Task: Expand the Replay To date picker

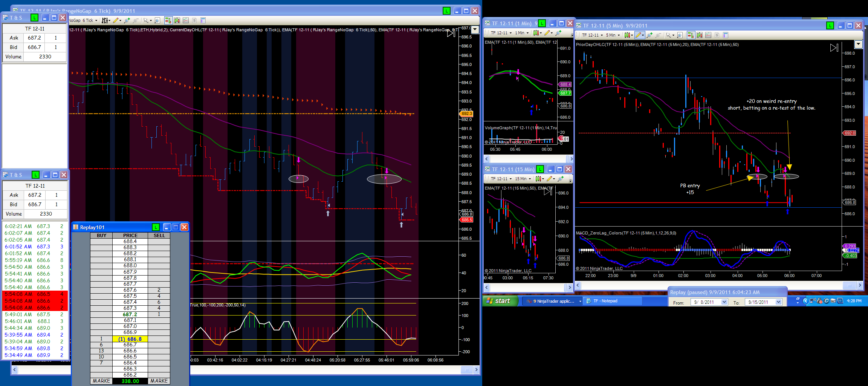Action: [x=779, y=302]
